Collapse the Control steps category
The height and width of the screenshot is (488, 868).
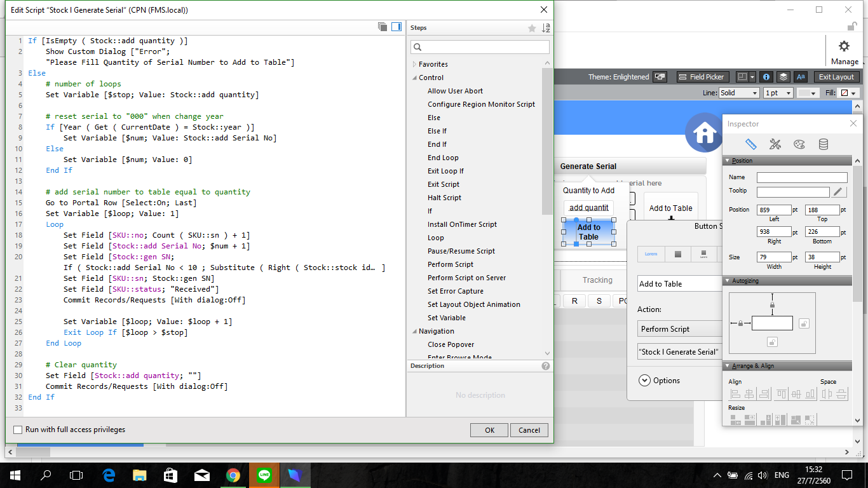(x=415, y=78)
